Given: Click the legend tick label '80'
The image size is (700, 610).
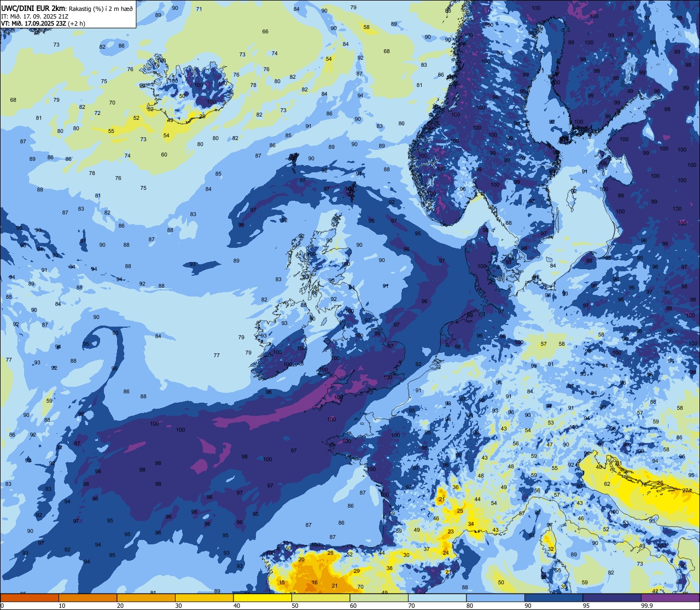Looking at the screenshot, I should pos(470,606).
